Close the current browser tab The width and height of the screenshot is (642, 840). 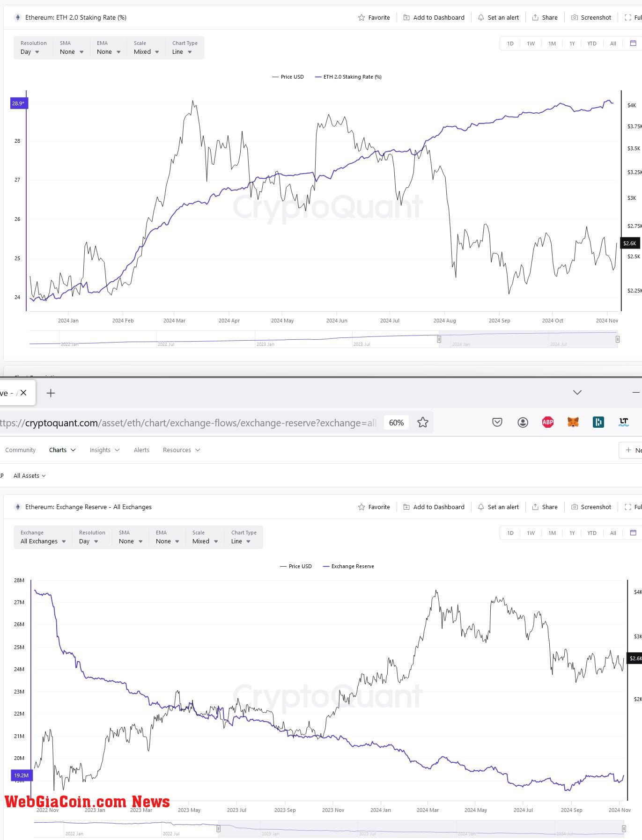click(23, 393)
